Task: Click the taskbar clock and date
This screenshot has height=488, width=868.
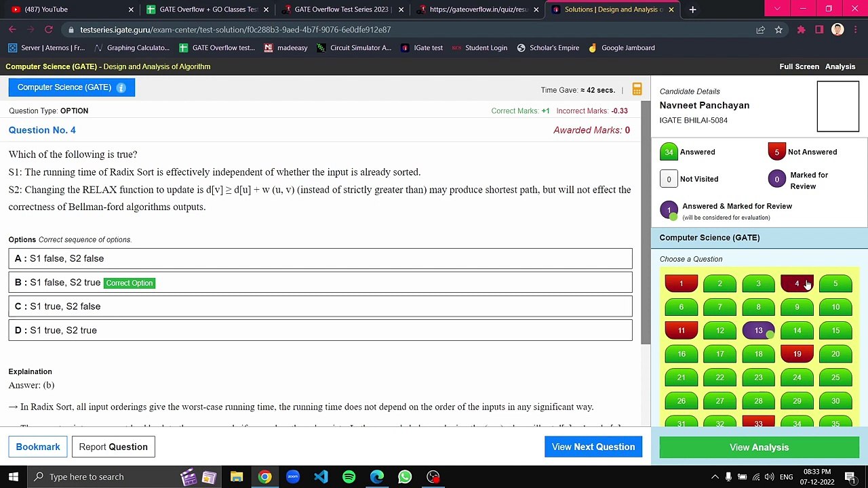Action: coord(816,477)
